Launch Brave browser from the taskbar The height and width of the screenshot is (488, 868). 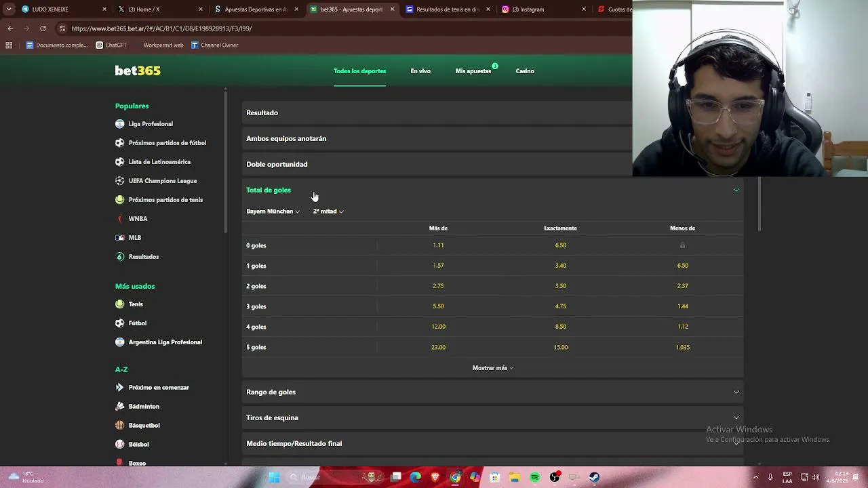(435, 477)
